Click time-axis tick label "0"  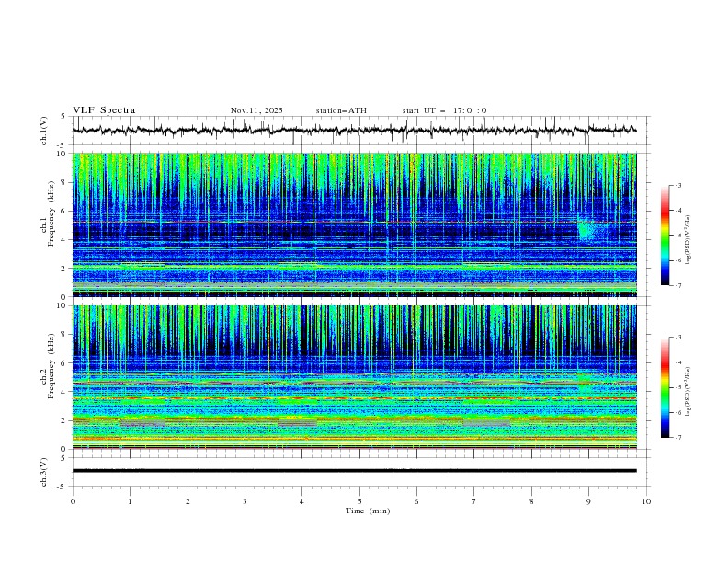(x=73, y=501)
